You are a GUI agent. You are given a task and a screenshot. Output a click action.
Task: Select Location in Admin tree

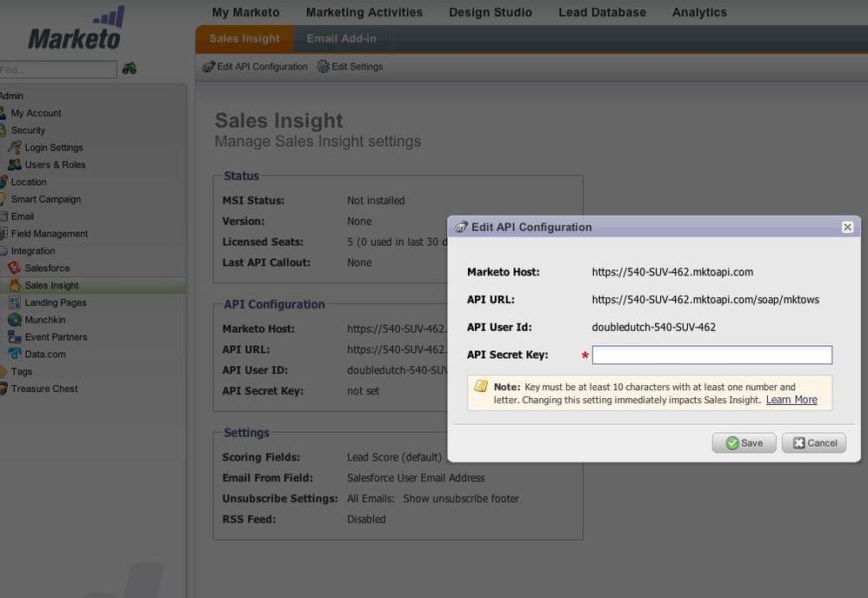click(29, 182)
